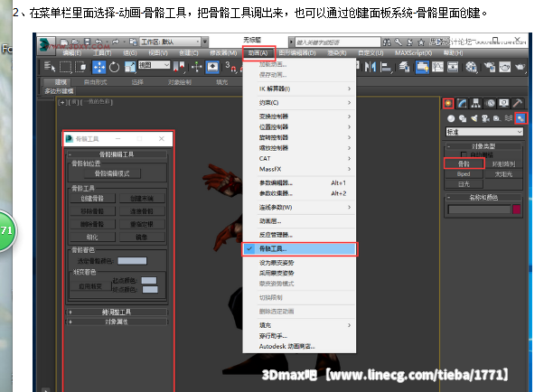
Task: Switch to the Motion command panel tab
Action: [x=490, y=103]
